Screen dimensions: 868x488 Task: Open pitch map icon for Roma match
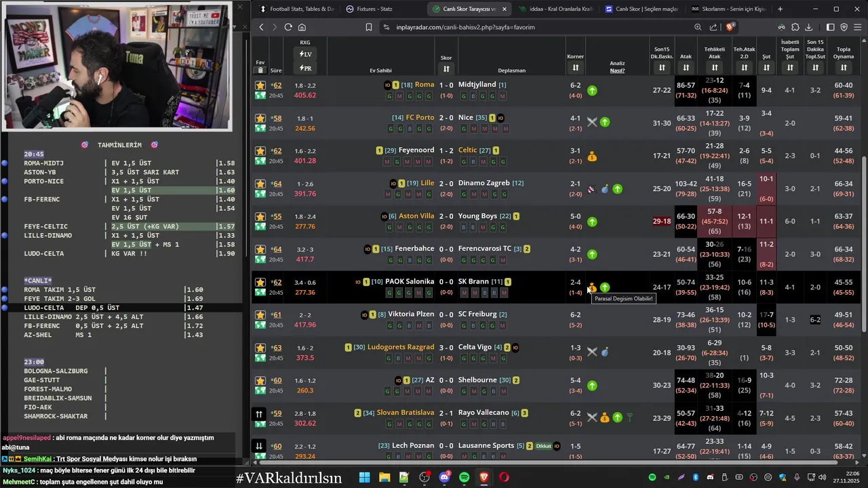[260, 96]
